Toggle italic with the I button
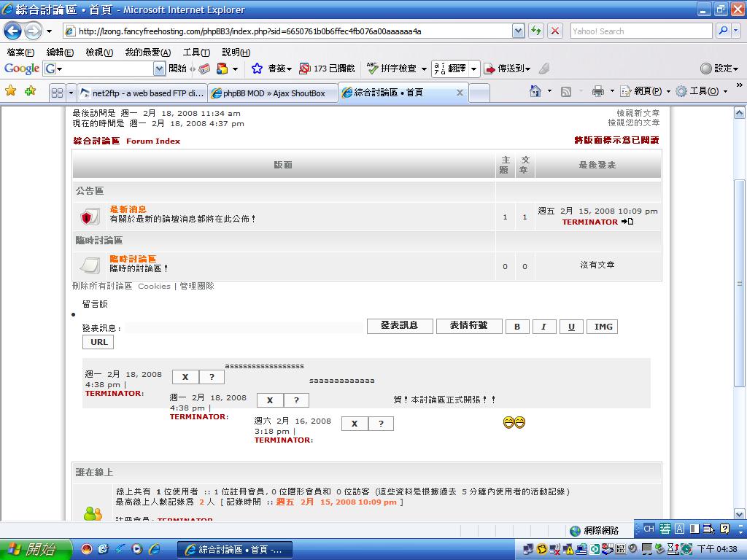 (x=543, y=327)
